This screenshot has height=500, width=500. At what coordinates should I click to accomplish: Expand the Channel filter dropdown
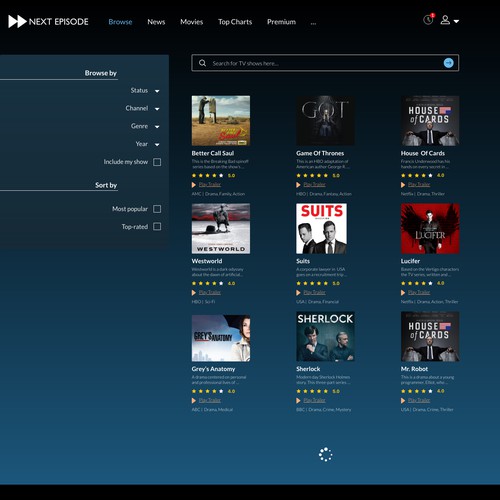point(157,109)
